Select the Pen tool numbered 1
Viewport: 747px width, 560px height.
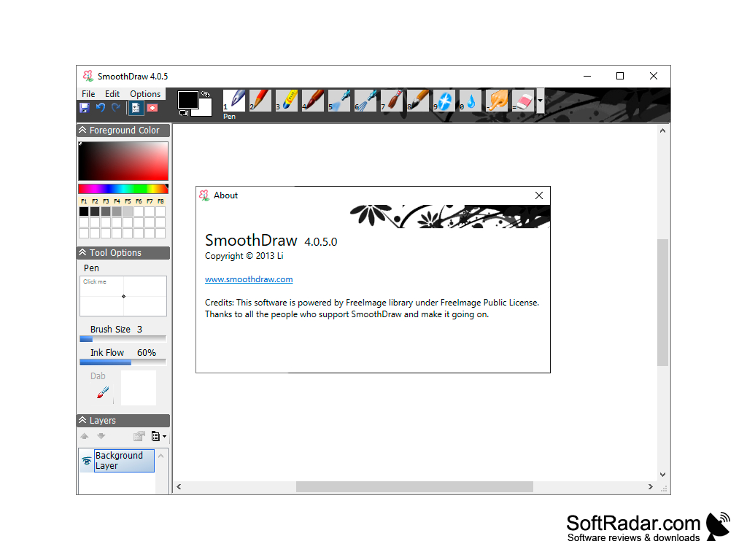pos(234,101)
